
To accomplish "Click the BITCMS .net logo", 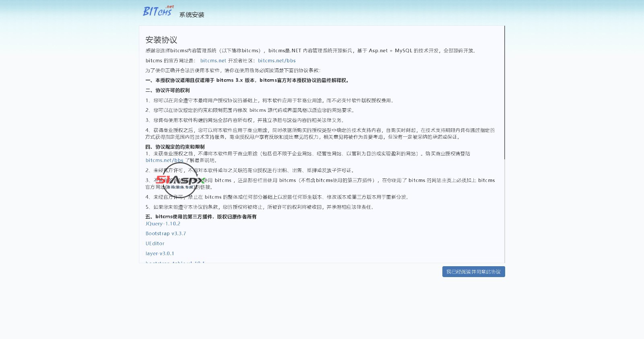I will point(159,11).
